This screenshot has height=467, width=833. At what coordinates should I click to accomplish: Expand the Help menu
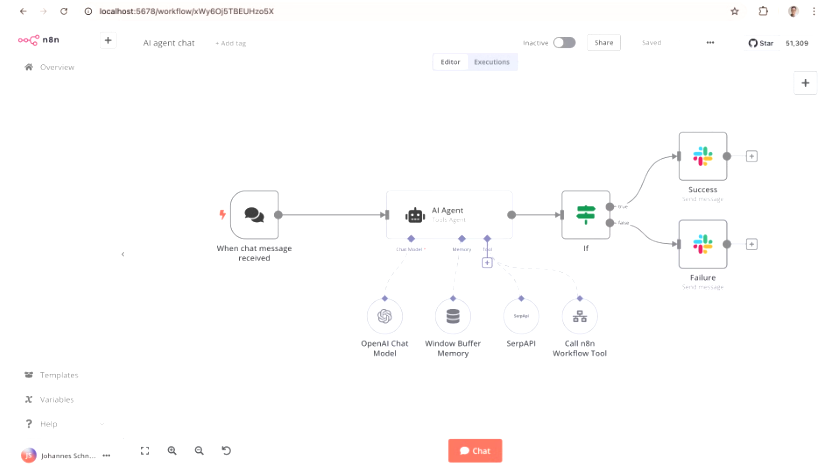64,424
